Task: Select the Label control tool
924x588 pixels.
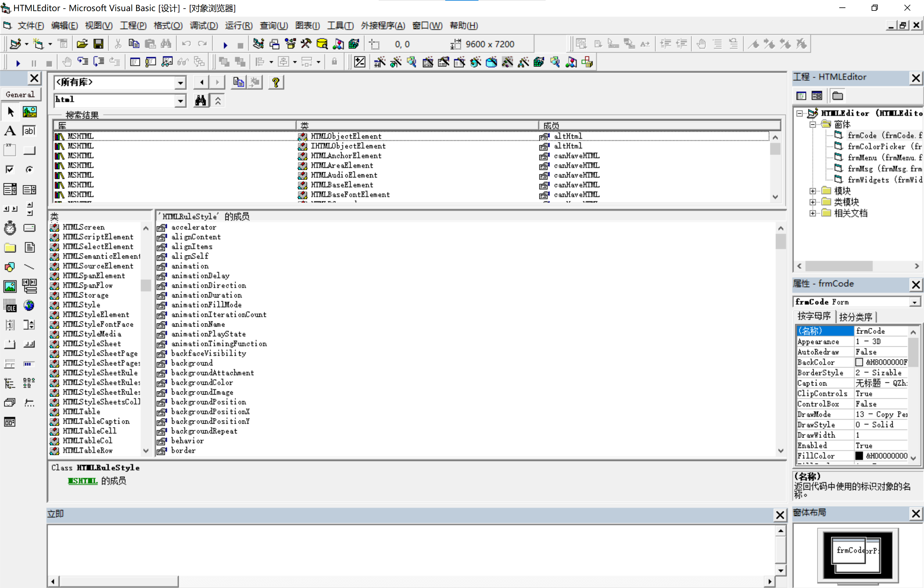Action: [10, 130]
